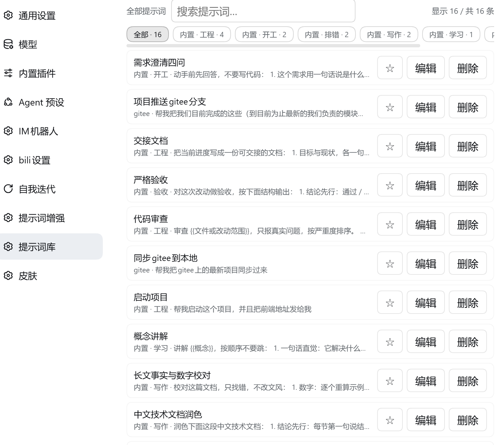The width and height of the screenshot is (504, 445).
Task: Delete the 交接文档 prompt
Action: point(468,146)
